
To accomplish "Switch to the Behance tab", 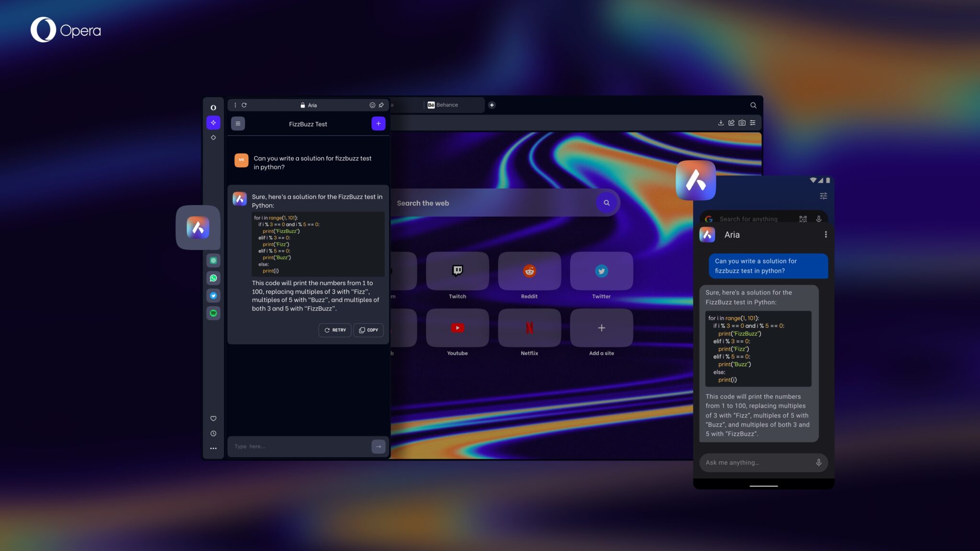I will 445,105.
